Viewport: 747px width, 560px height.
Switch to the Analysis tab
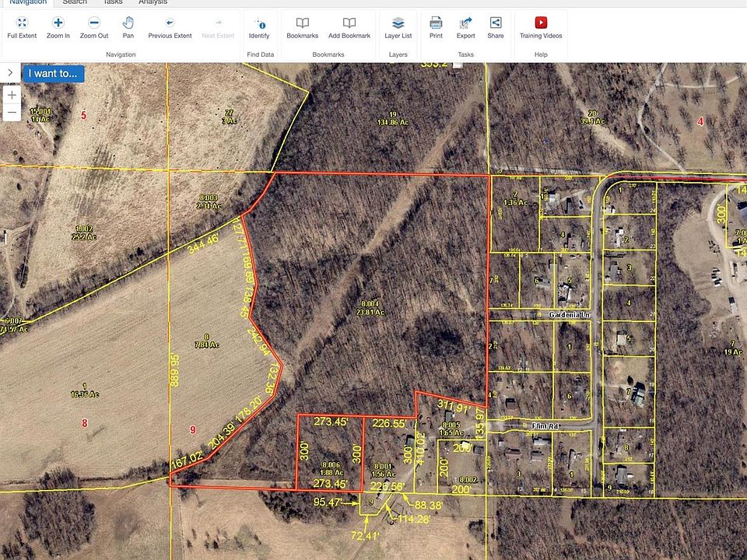[x=153, y=2]
